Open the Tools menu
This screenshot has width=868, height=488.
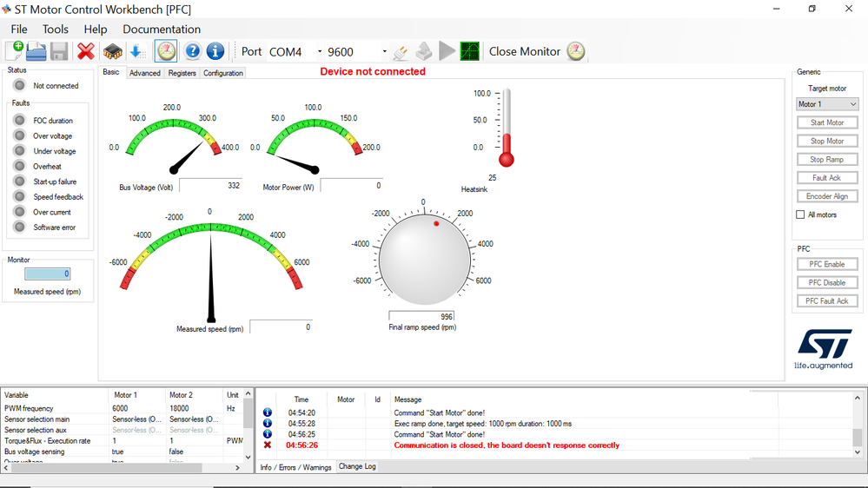pos(56,30)
